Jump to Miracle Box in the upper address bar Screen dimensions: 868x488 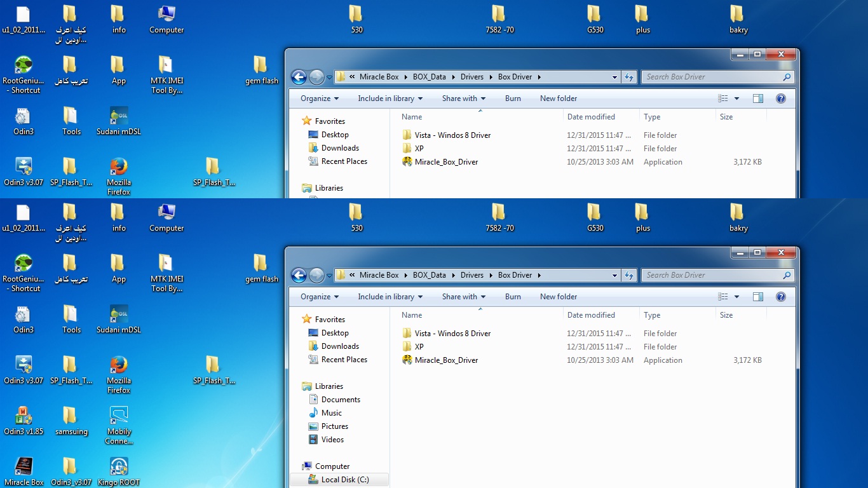coord(379,77)
